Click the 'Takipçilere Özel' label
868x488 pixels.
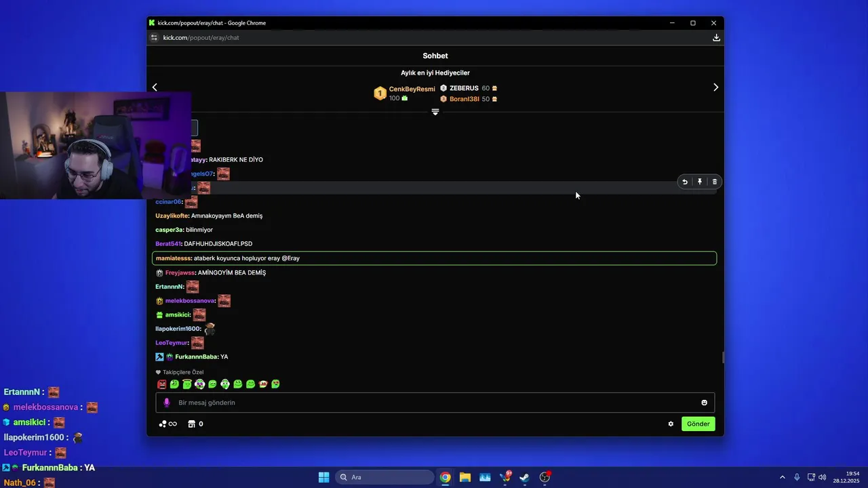pos(183,372)
